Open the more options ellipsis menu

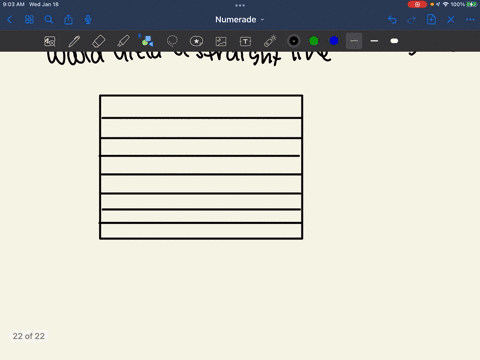coord(470,20)
